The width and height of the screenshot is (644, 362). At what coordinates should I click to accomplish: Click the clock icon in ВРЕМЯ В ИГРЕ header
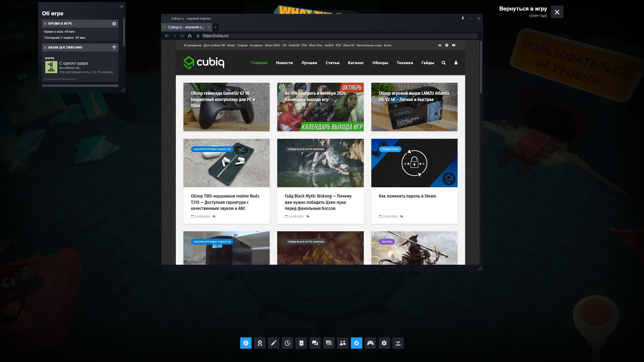pos(114,24)
